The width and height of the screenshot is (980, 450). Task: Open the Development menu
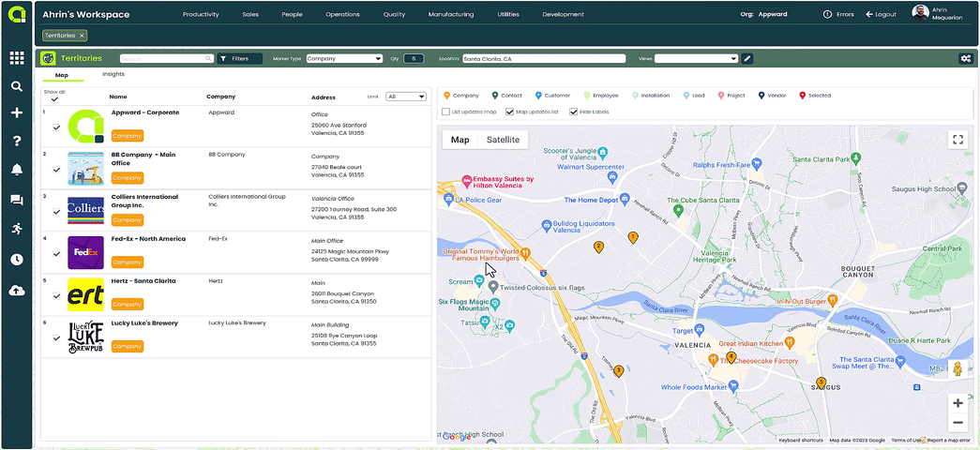click(563, 14)
